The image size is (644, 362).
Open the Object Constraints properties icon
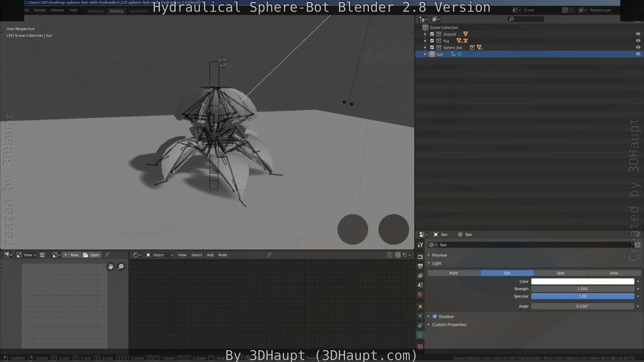tap(420, 325)
